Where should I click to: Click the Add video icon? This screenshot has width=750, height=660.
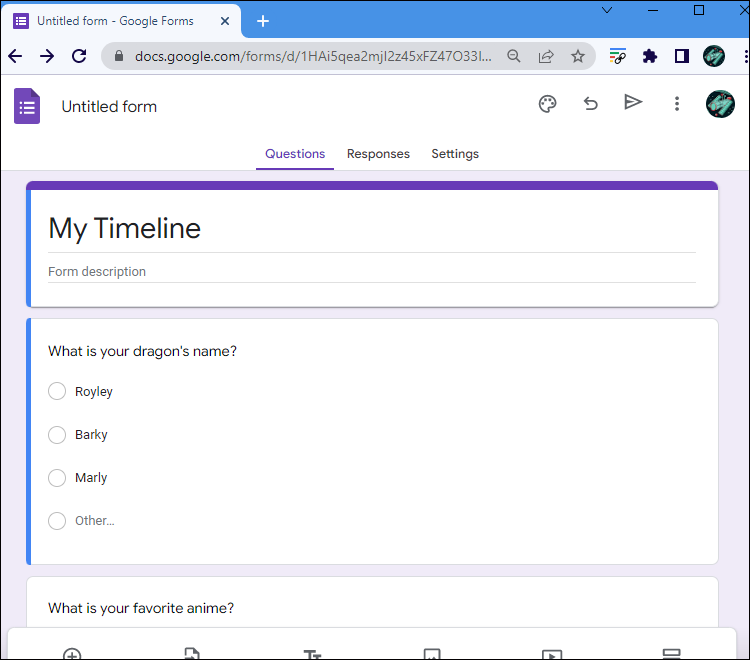click(x=551, y=654)
